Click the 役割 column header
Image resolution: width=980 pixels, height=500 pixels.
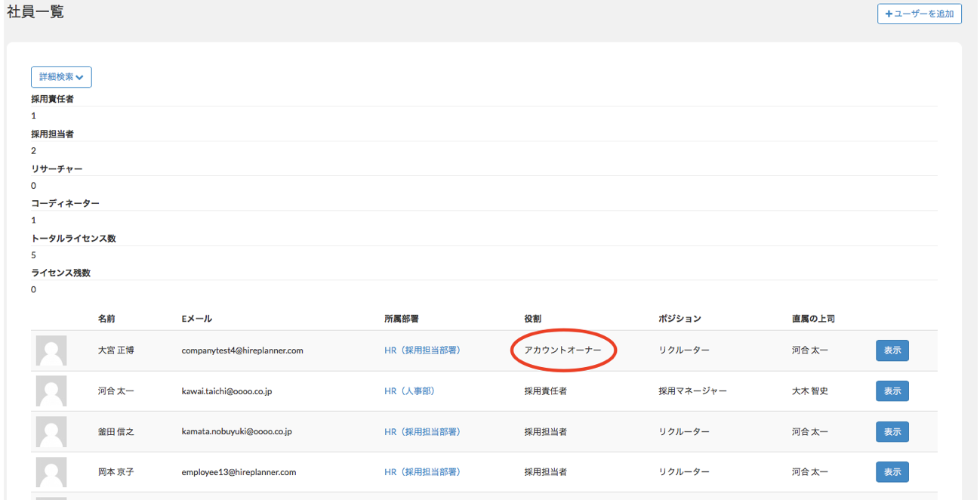point(533,319)
